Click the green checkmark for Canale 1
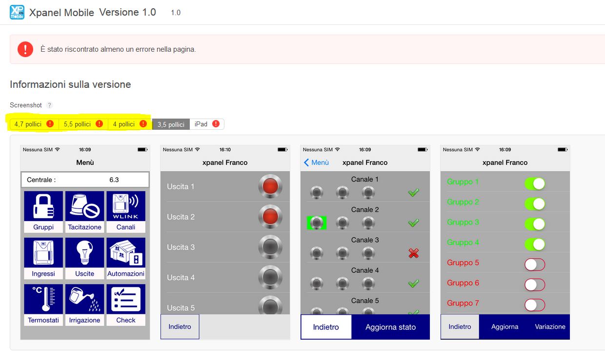This screenshot has width=605, height=364. (414, 193)
